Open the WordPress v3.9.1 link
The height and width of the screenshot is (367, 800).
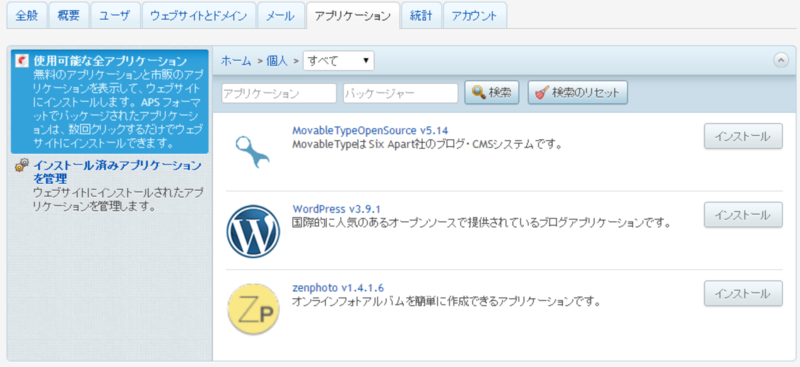pyautogui.click(x=337, y=209)
